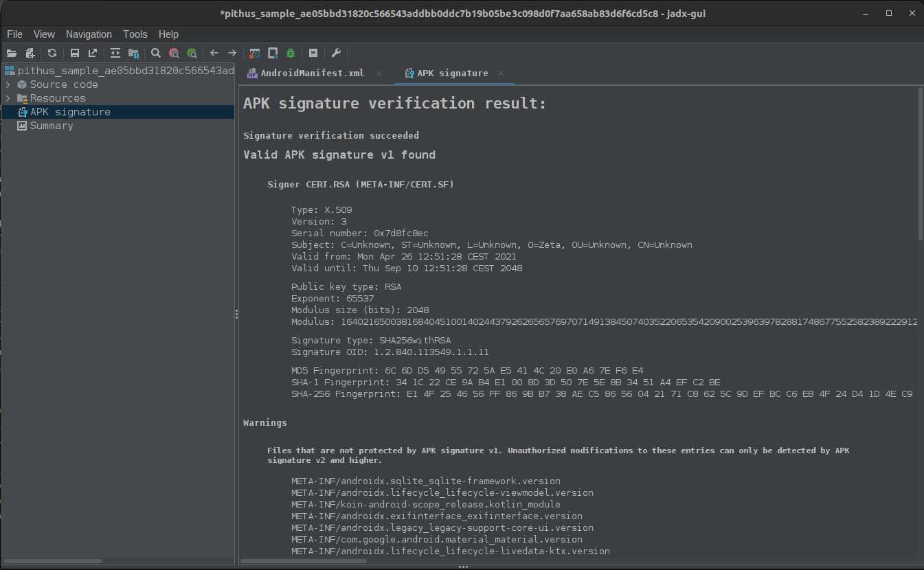Click the Signature type SHA256withRSA line
Image resolution: width=924 pixels, height=570 pixels.
tap(371, 341)
